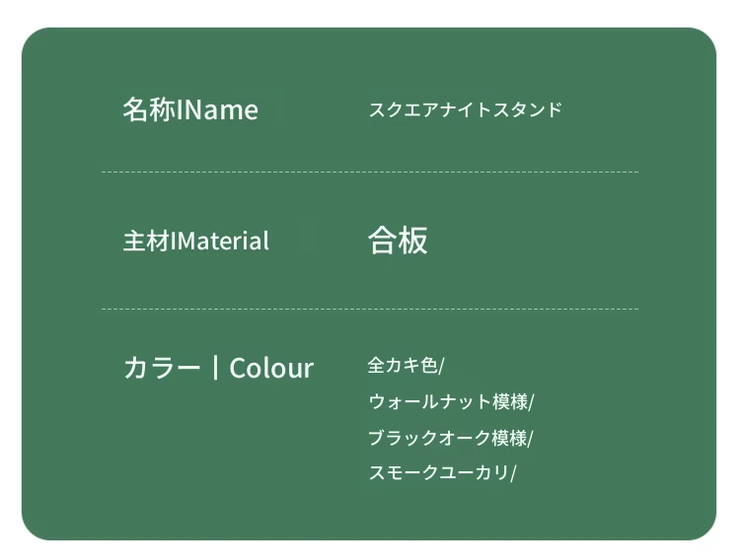Select the 合板 material value

(x=398, y=241)
